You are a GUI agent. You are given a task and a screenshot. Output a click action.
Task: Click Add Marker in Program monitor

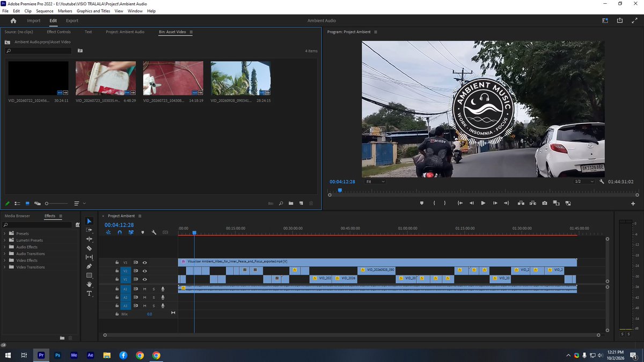(421, 203)
